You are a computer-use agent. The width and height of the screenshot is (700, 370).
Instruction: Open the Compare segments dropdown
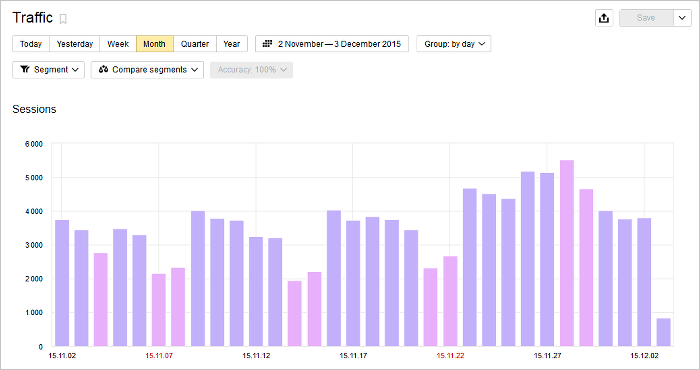pyautogui.click(x=147, y=70)
